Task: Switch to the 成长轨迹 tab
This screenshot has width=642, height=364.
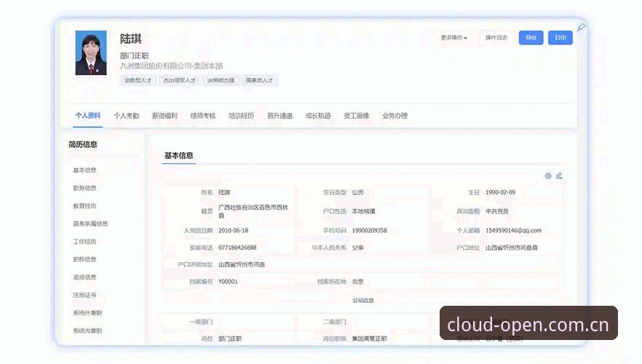Action: [x=318, y=116]
